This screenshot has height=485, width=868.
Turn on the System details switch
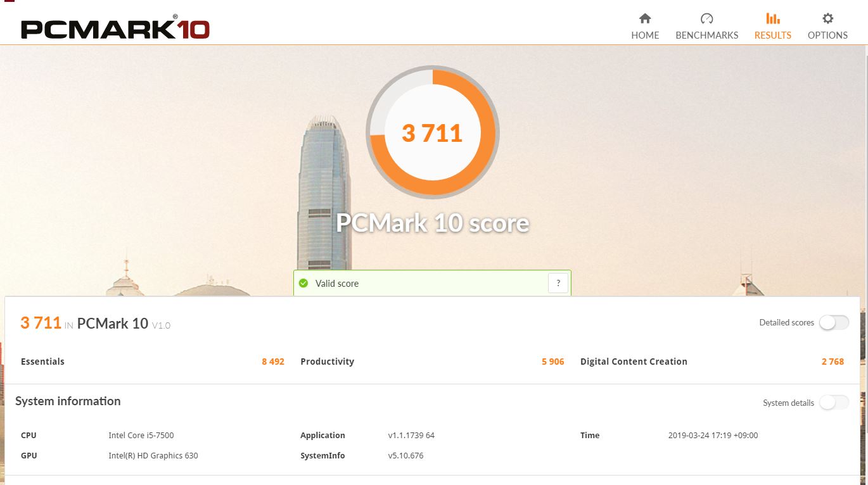point(833,403)
